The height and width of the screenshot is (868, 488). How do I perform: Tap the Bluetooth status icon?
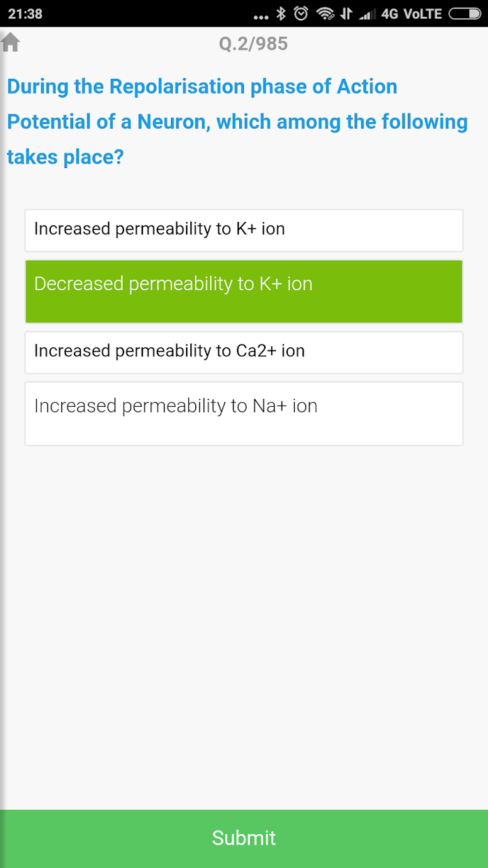281,13
